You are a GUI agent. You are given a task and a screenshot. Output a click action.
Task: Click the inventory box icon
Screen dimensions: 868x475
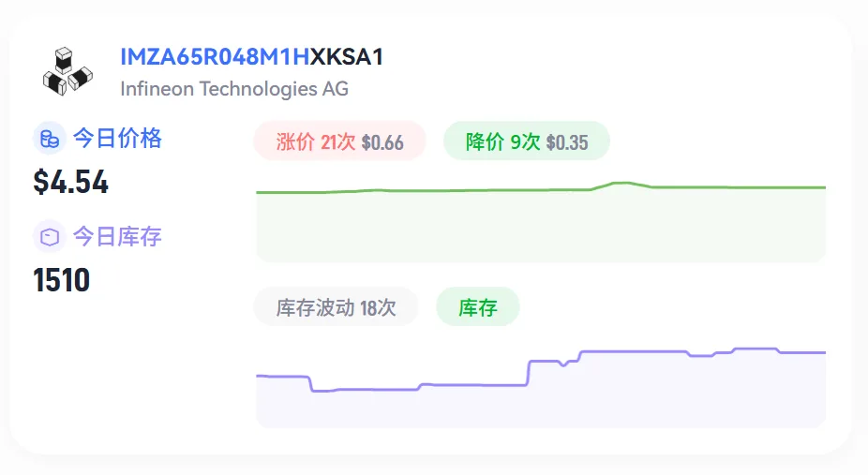point(50,237)
